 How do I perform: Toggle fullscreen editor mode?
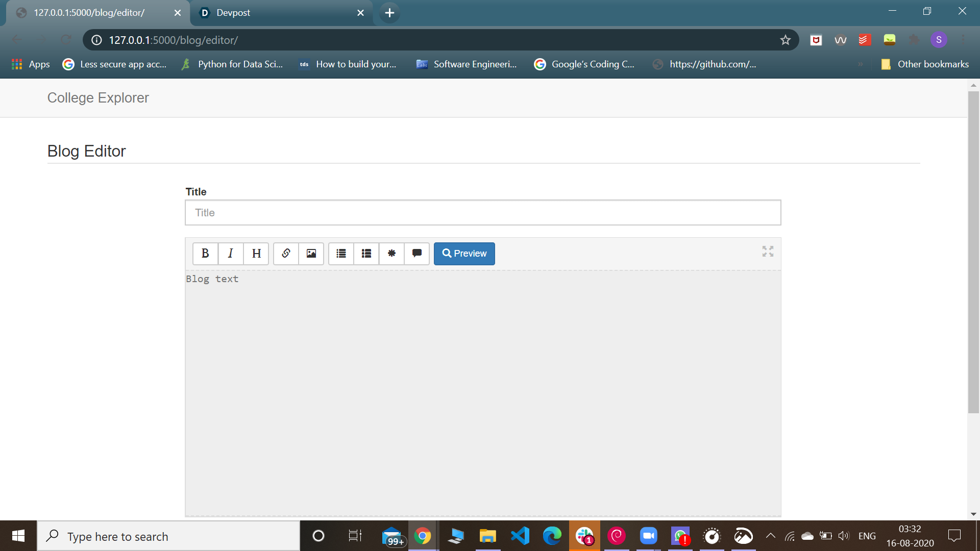coord(768,251)
